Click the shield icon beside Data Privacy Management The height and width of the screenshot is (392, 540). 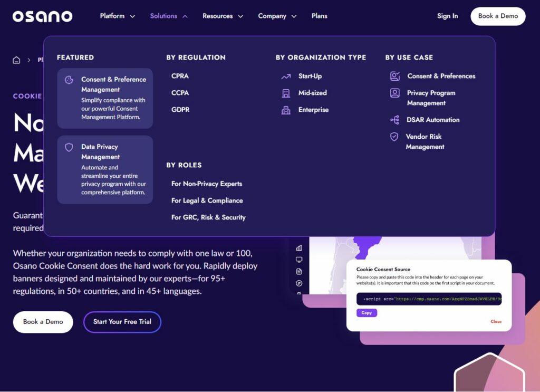(x=69, y=147)
